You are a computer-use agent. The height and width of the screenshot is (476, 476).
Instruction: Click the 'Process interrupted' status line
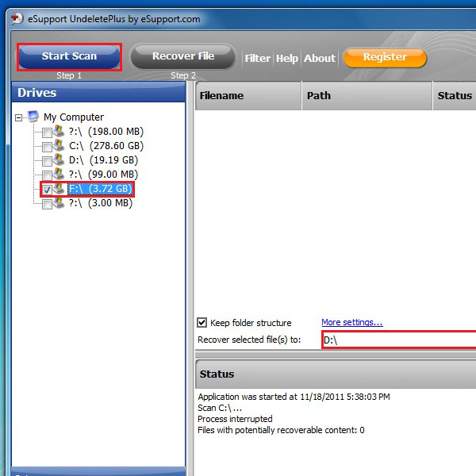pos(235,419)
